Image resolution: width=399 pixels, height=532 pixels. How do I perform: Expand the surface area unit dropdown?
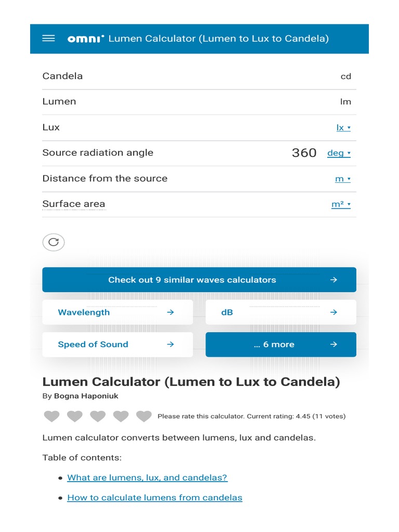pyautogui.click(x=341, y=204)
